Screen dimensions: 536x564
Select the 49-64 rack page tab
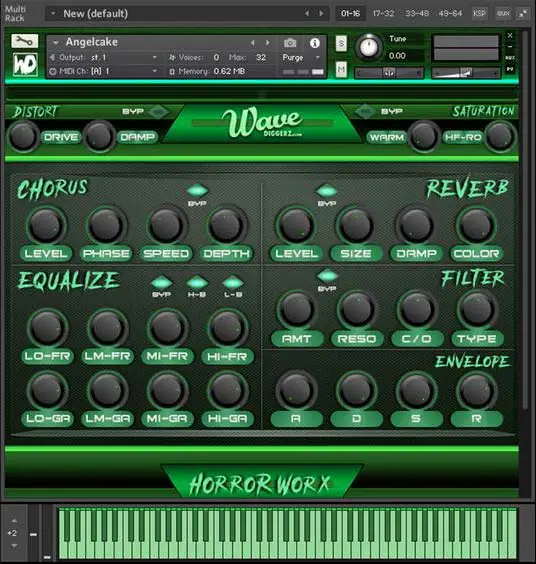450,14
